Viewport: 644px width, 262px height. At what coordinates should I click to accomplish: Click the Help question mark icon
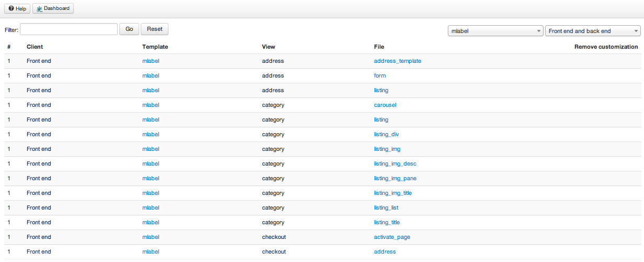tap(10, 8)
